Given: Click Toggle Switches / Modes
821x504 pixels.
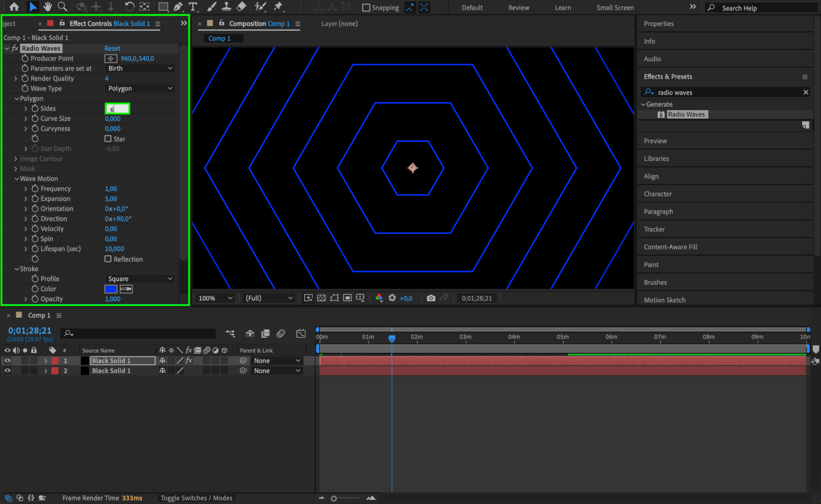Looking at the screenshot, I should (196, 498).
